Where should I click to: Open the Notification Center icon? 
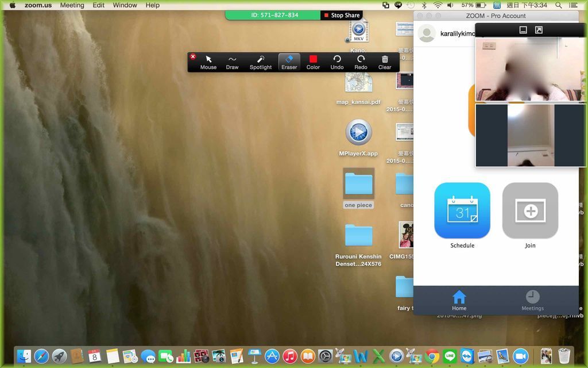pos(573,5)
